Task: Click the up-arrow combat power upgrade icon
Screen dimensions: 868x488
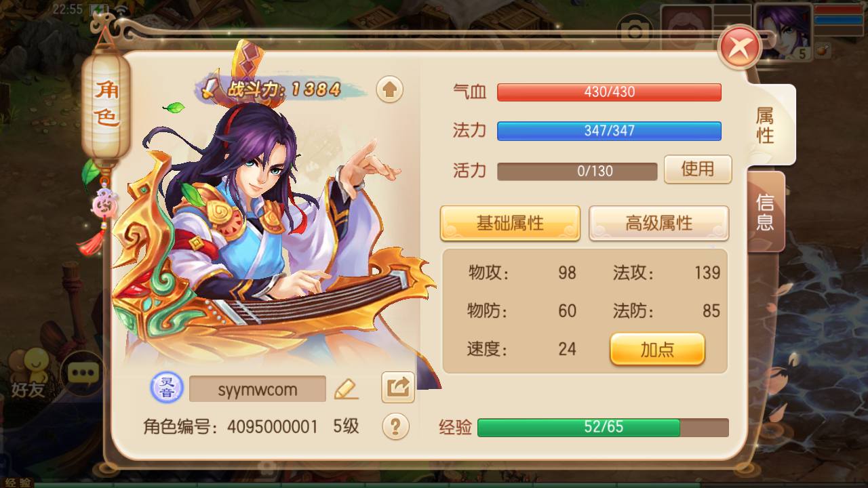Action: tap(389, 89)
